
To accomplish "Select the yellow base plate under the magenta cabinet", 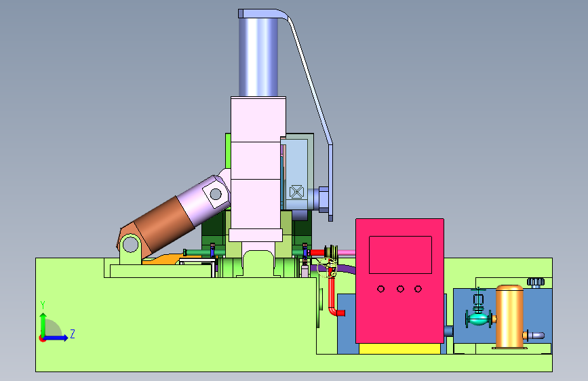I will (x=399, y=348).
